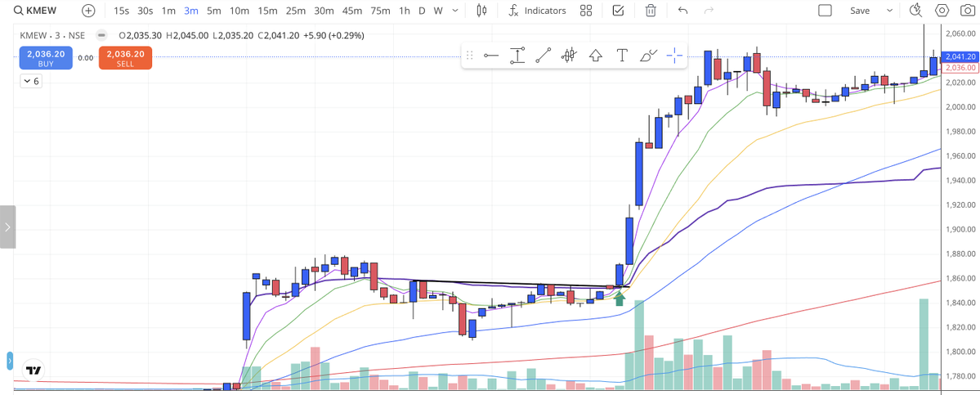Click the 2,041.20 current price label
Image resolution: width=980 pixels, height=395 pixels.
[x=961, y=56]
